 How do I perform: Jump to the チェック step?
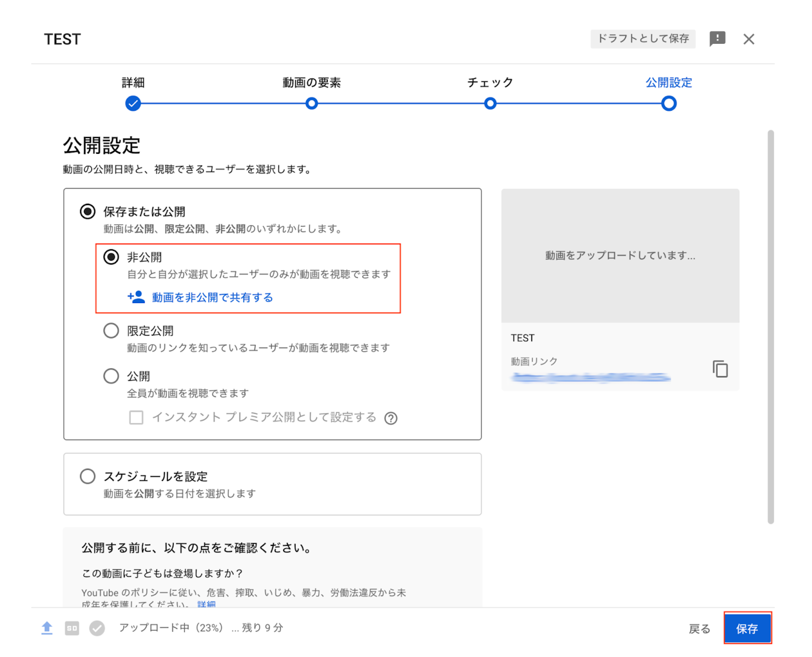tap(490, 104)
